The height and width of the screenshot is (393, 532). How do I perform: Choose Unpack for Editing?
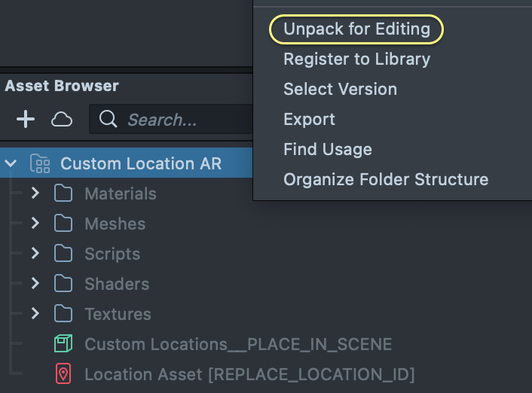click(356, 29)
